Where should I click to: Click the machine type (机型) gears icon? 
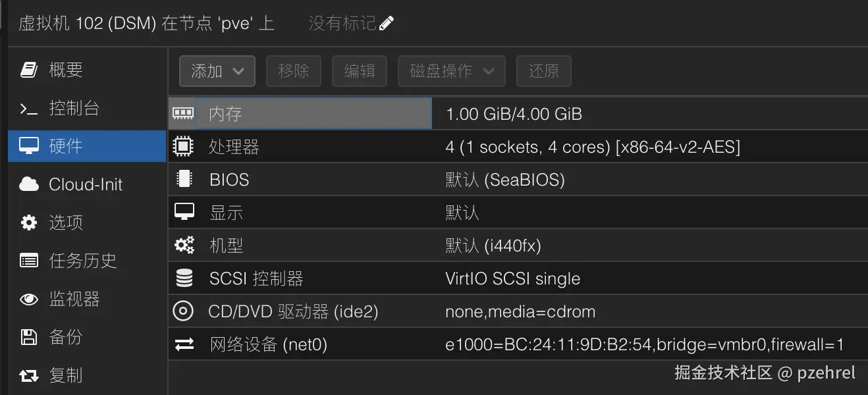click(183, 245)
